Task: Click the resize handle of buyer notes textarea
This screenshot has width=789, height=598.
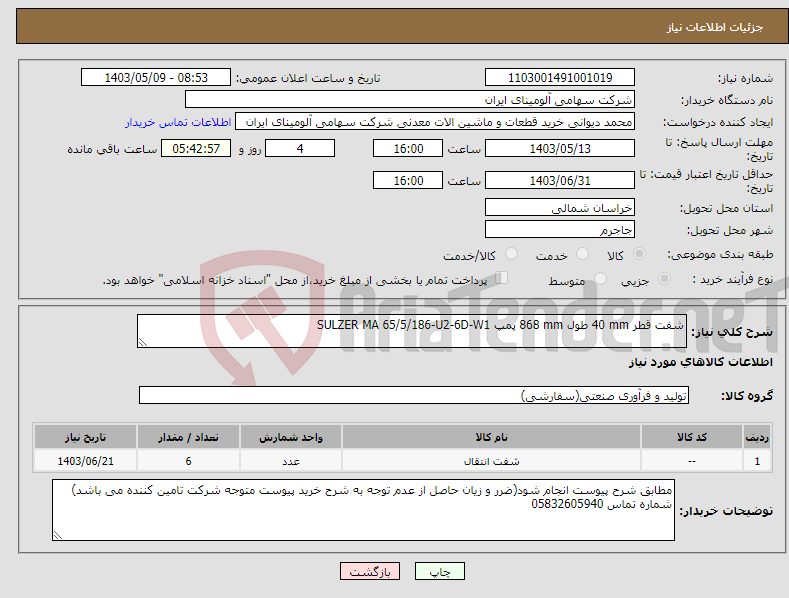Action: pyautogui.click(x=58, y=535)
